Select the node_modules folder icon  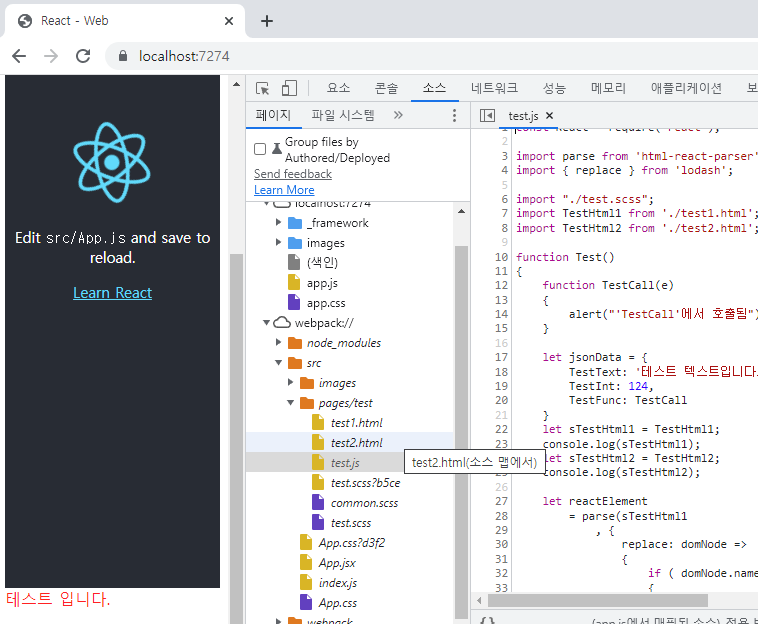click(x=295, y=343)
